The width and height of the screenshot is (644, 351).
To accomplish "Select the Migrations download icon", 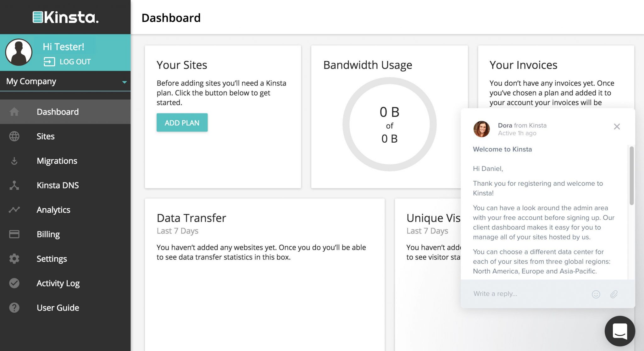I will (x=14, y=161).
